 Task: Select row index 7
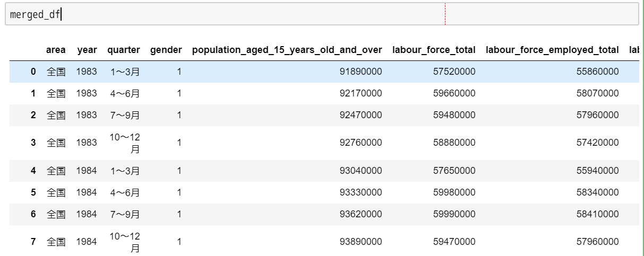click(x=33, y=242)
